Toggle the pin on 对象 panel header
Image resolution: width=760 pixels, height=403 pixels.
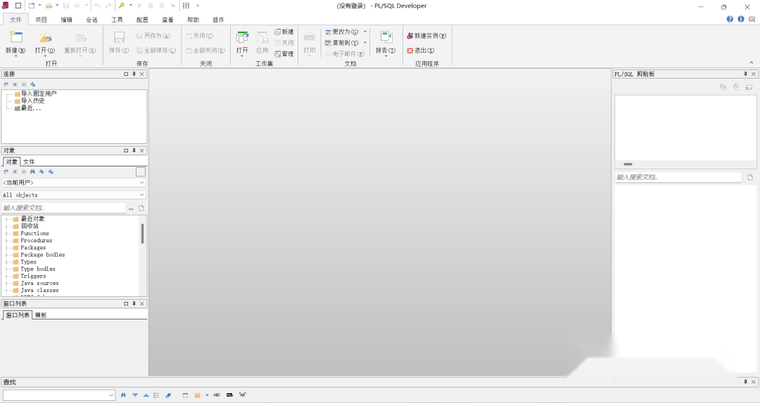tap(134, 151)
